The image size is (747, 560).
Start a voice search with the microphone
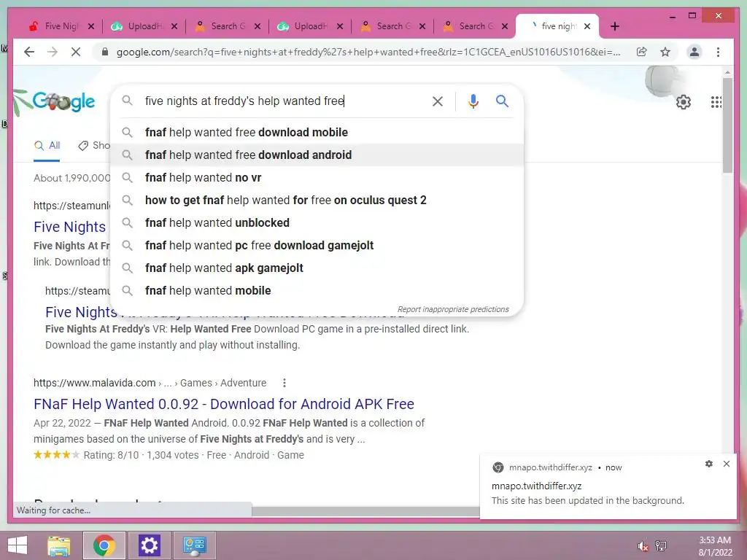pos(473,101)
